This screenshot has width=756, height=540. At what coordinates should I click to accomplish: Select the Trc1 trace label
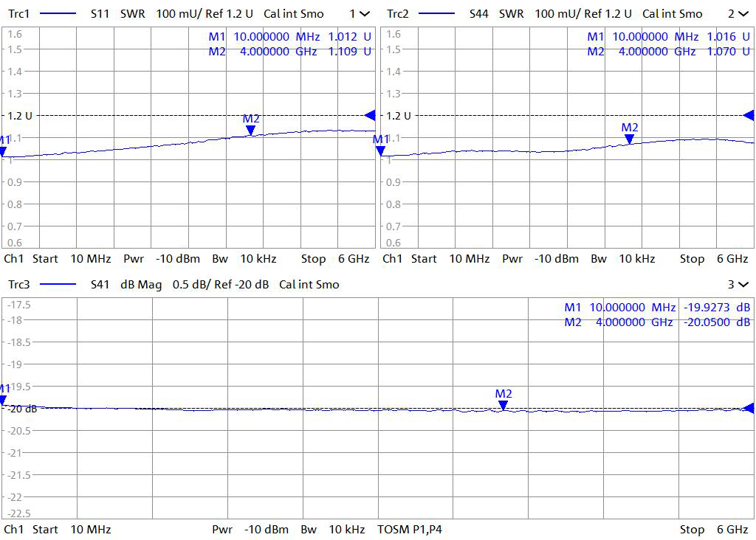(x=19, y=14)
